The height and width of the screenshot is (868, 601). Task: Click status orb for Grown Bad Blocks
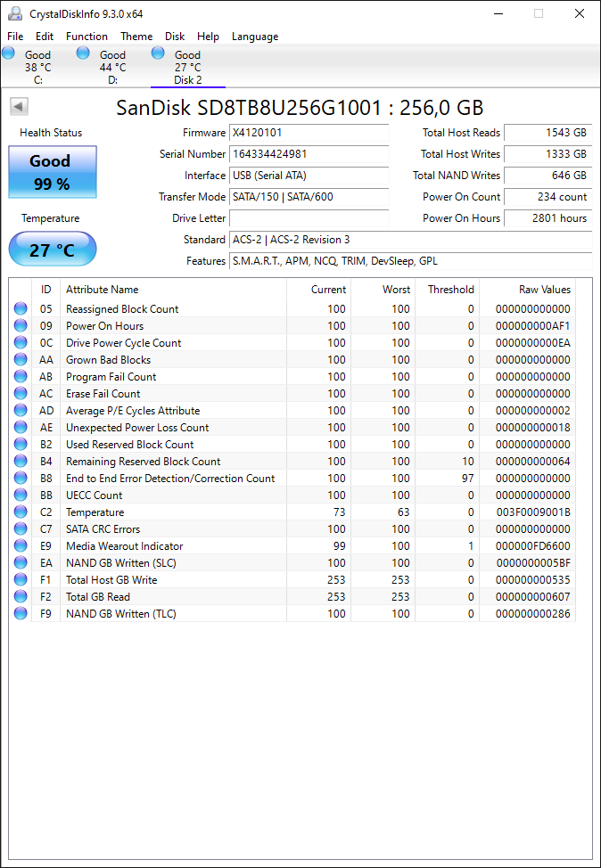tap(21, 360)
